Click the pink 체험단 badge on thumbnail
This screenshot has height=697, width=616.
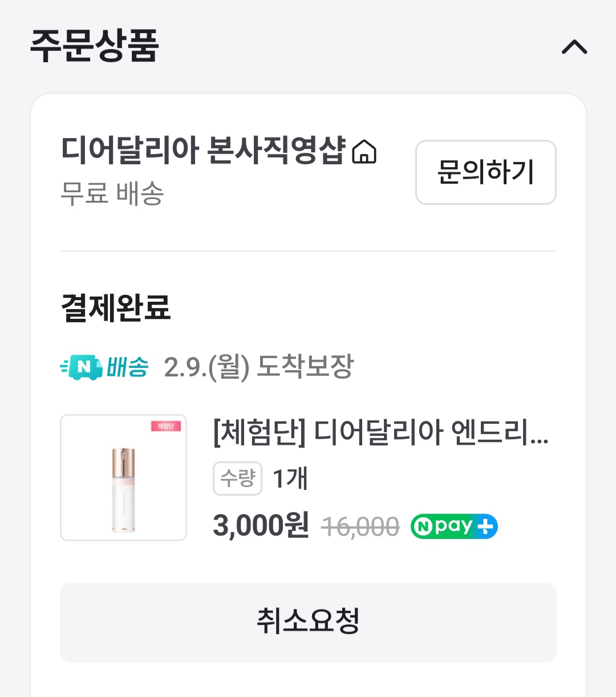[x=165, y=427]
